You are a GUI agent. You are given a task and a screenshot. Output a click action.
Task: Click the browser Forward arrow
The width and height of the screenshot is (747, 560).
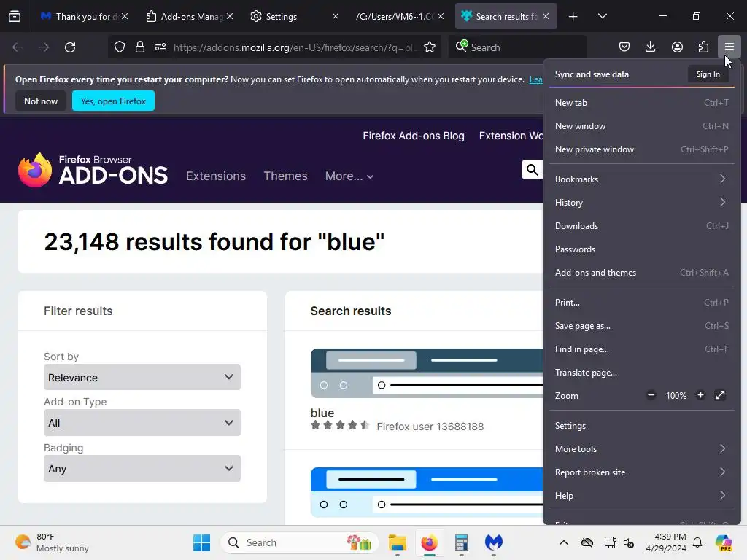click(x=44, y=47)
